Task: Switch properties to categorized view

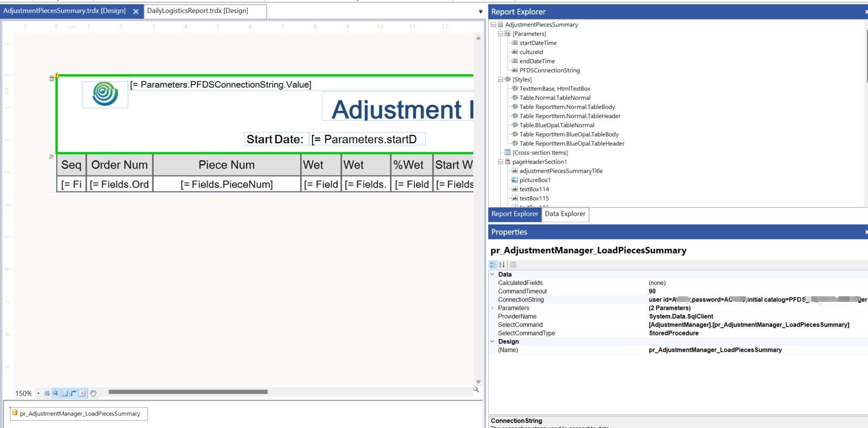Action: pyautogui.click(x=493, y=265)
